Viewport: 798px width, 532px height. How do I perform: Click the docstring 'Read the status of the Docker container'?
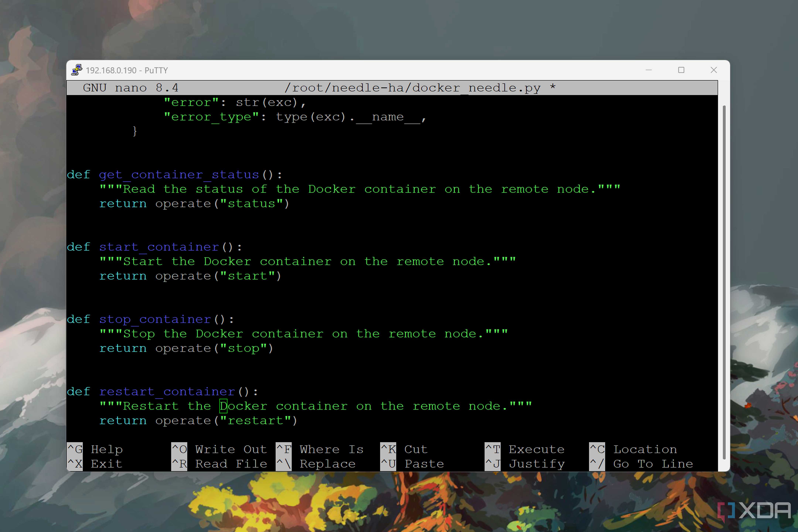tap(360, 189)
